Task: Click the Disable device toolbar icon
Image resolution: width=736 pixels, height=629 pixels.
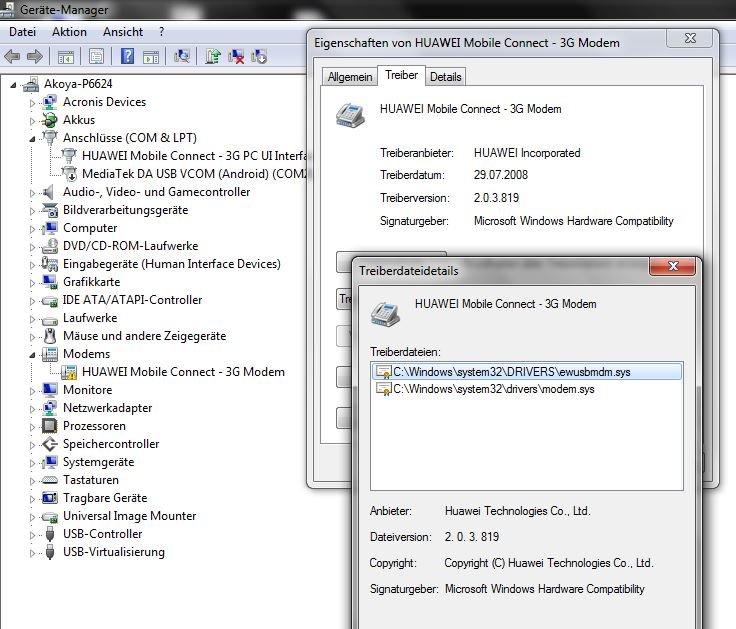Action: 259,56
